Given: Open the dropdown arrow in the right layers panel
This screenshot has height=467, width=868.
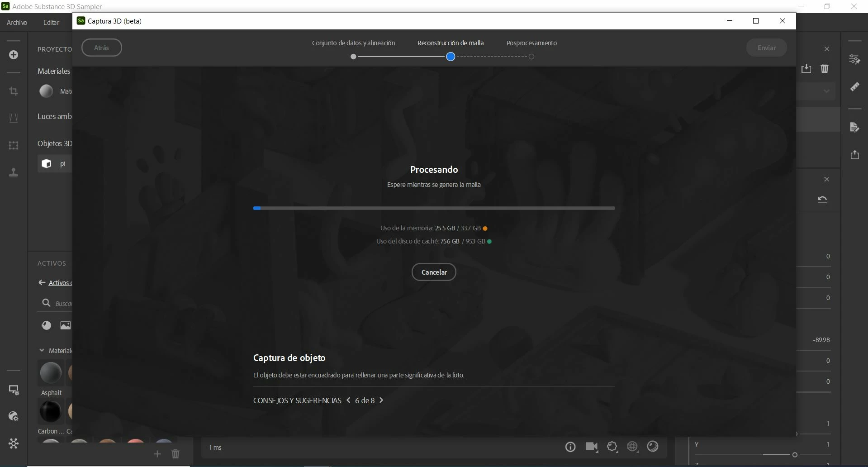Looking at the screenshot, I should pos(826,91).
